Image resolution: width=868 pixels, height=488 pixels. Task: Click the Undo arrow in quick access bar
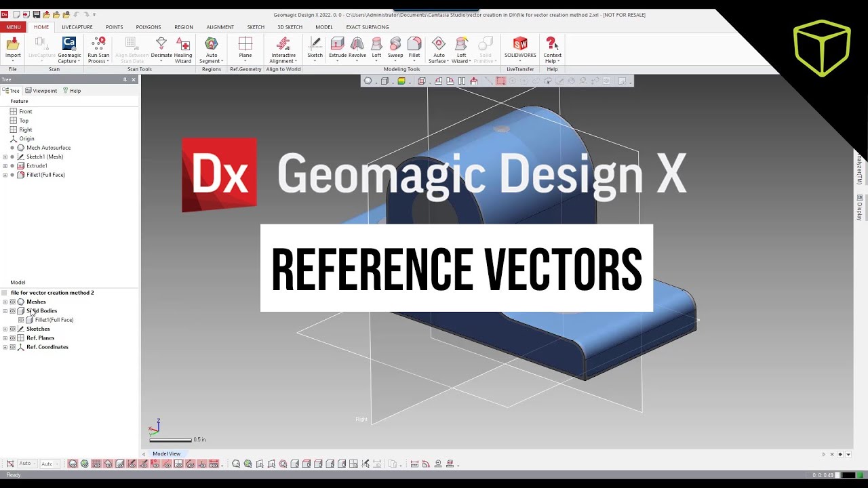[x=76, y=14]
